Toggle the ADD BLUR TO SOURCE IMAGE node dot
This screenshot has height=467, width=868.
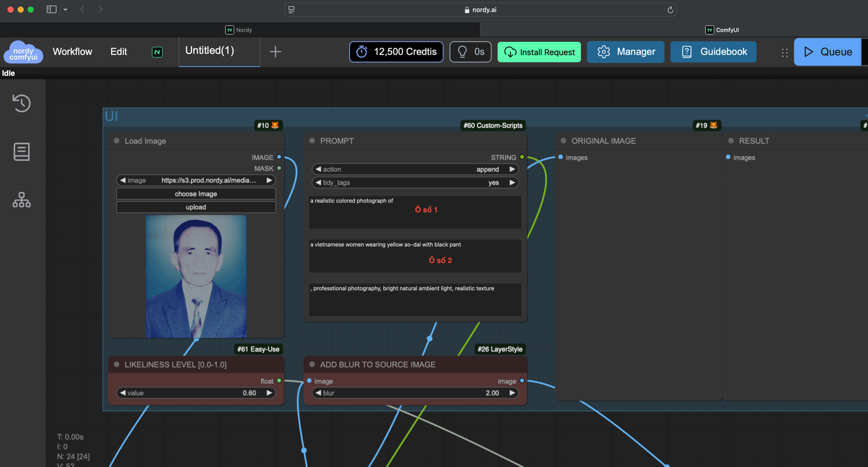point(312,365)
